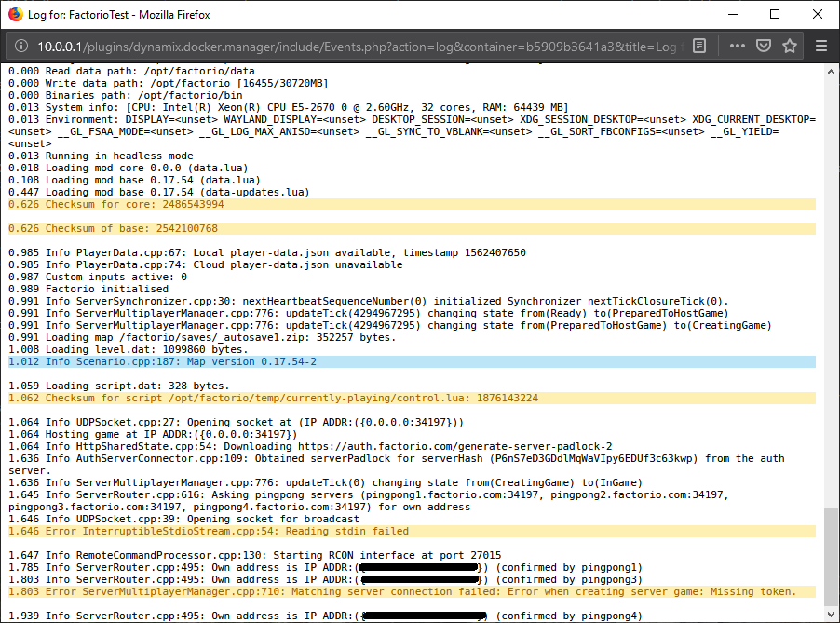Click the vertical scrollbar thumb
Screen dimensions: 840x623
pyautogui.click(x=831, y=556)
